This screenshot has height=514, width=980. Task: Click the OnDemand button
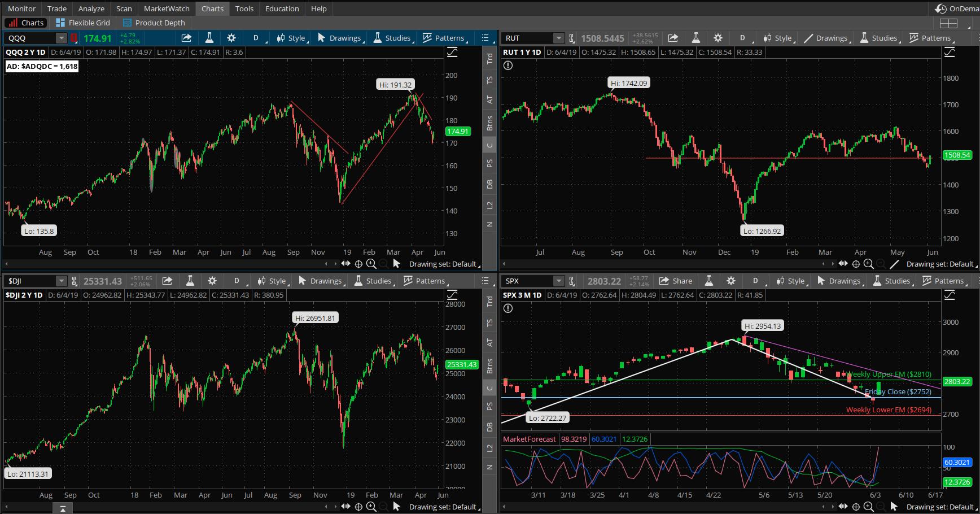coord(957,8)
